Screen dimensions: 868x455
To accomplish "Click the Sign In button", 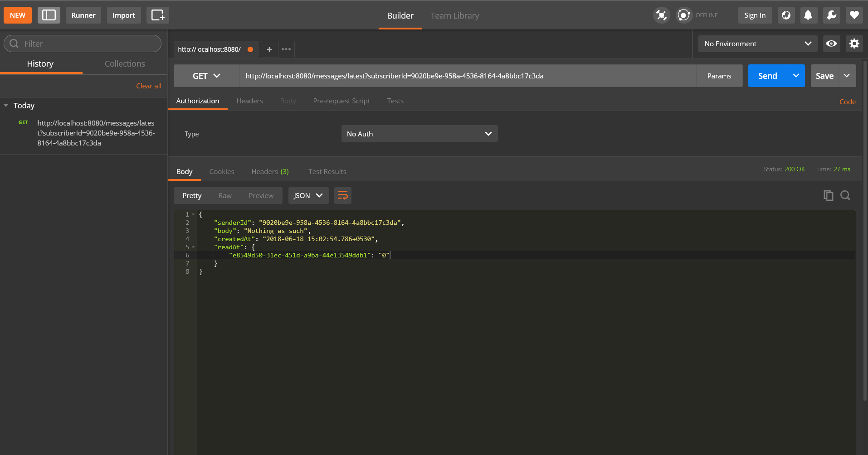I will (755, 15).
